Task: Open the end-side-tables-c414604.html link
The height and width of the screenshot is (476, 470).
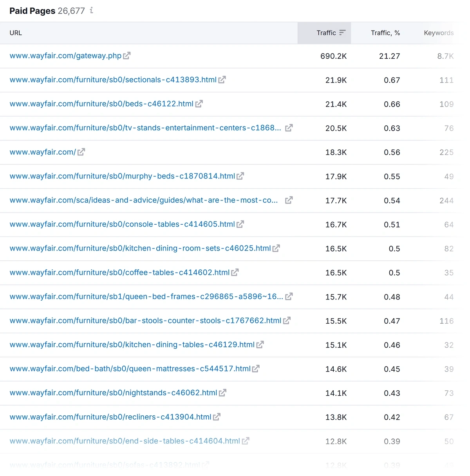Action: pos(125,441)
